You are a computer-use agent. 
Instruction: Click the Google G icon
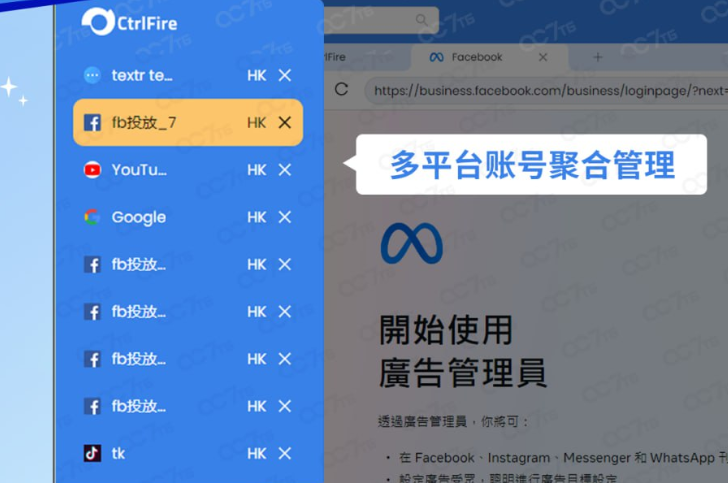[x=92, y=217]
